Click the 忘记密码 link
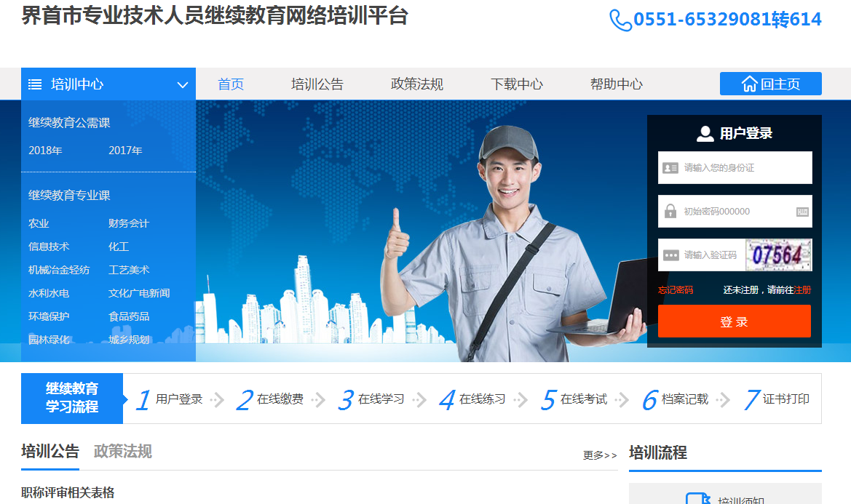 (x=675, y=290)
